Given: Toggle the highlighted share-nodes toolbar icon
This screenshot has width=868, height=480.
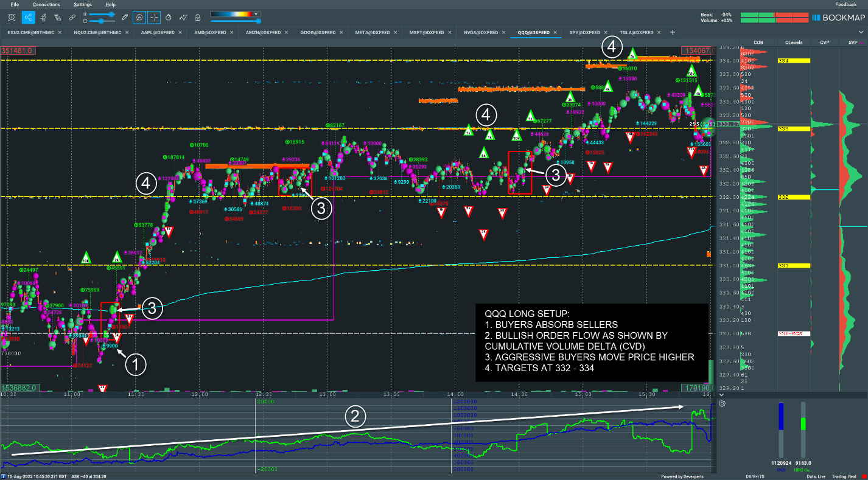Looking at the screenshot, I should pos(28,17).
